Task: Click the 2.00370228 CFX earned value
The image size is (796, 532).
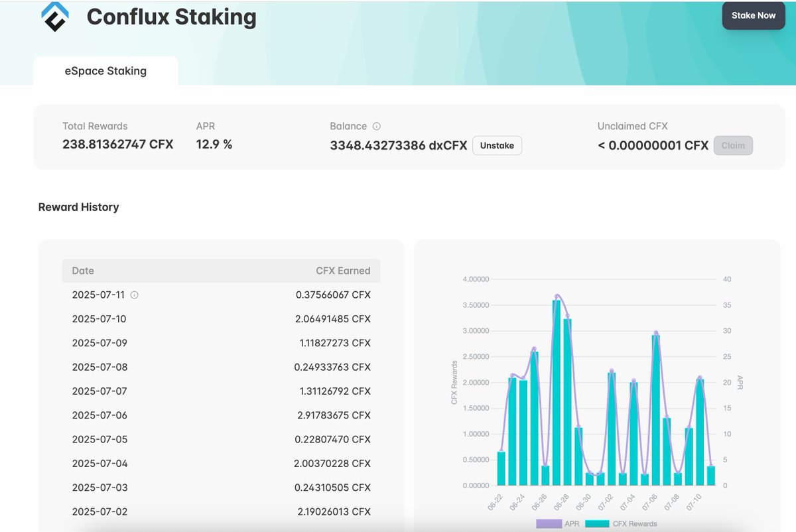Action: coord(333,464)
